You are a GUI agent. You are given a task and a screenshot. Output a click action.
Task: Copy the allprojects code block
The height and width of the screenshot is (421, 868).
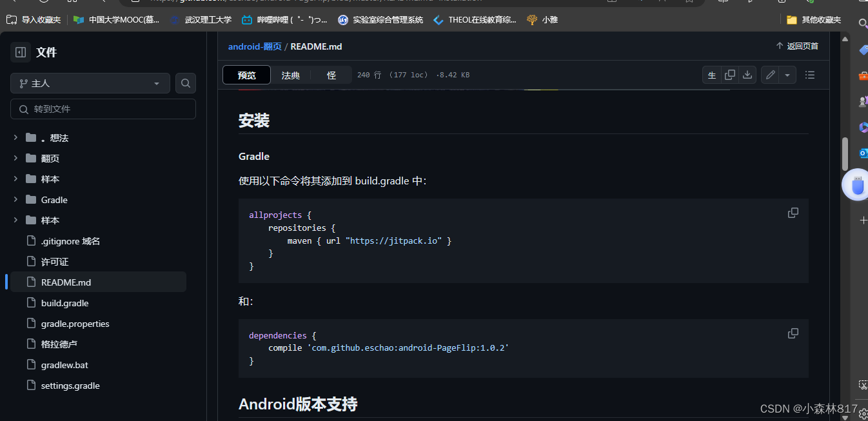click(793, 212)
